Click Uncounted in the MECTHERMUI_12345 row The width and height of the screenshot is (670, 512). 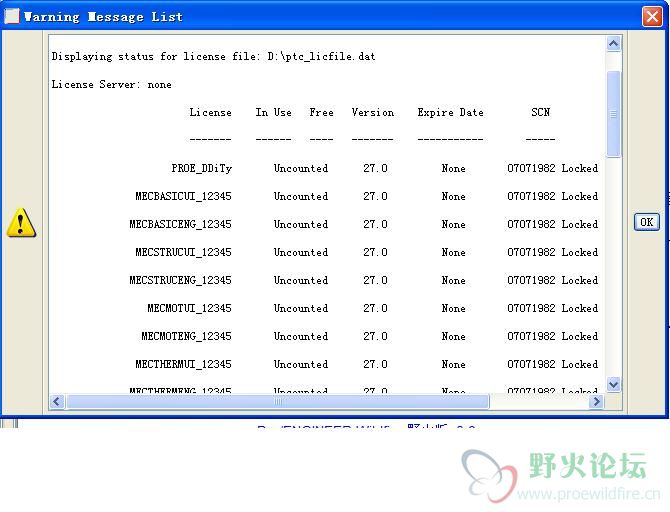[x=301, y=364]
